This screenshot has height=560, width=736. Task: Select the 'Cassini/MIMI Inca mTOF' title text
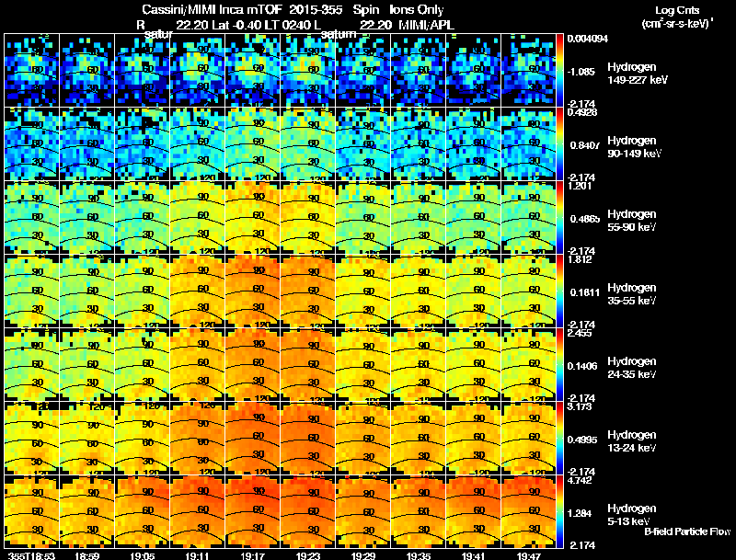211,10
